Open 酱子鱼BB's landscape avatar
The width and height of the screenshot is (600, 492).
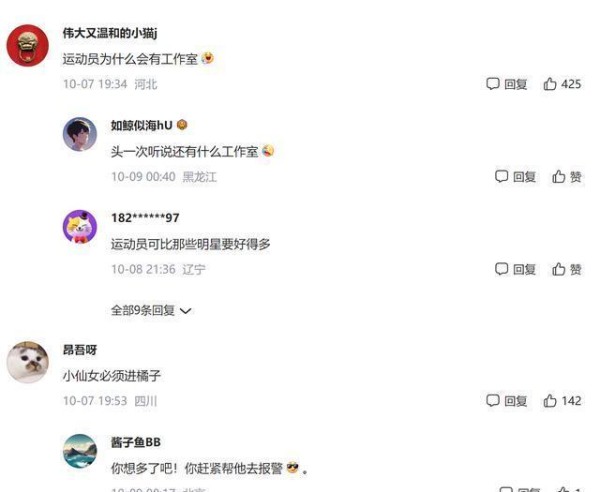[80, 451]
